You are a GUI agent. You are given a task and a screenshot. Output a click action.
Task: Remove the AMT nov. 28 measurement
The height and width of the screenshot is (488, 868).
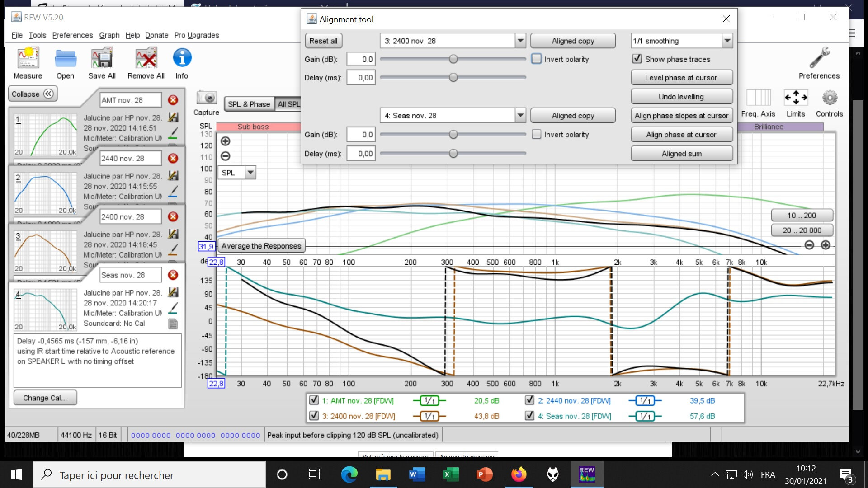pos(173,100)
